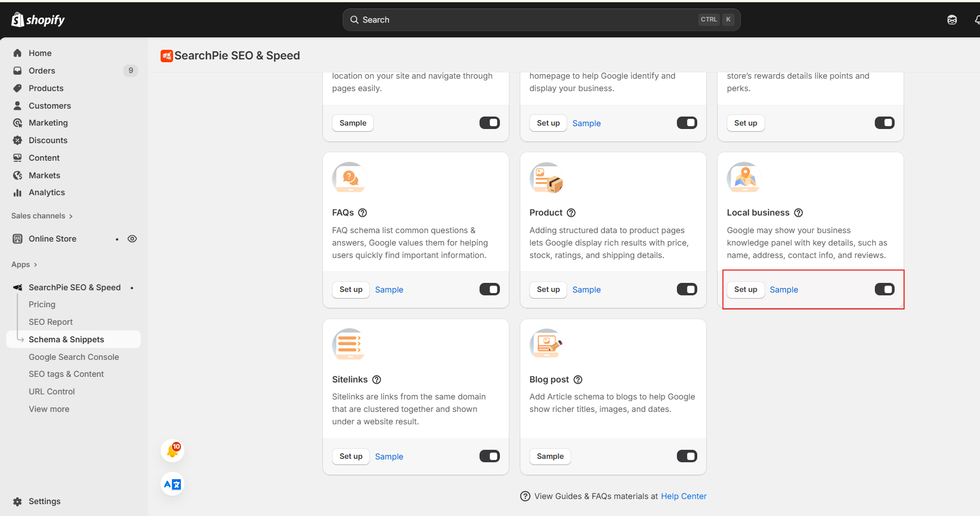Focus the top Search field
This screenshot has height=516, width=980.
526,20
